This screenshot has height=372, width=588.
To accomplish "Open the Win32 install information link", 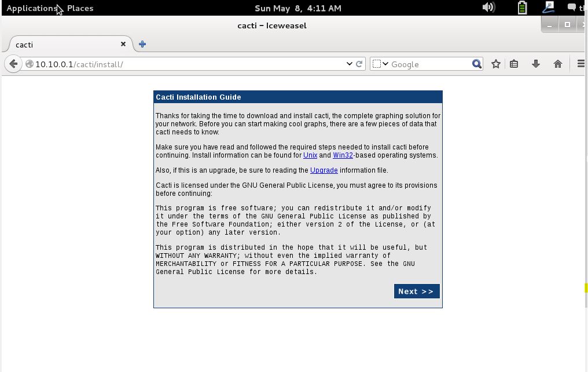I will (x=343, y=155).
